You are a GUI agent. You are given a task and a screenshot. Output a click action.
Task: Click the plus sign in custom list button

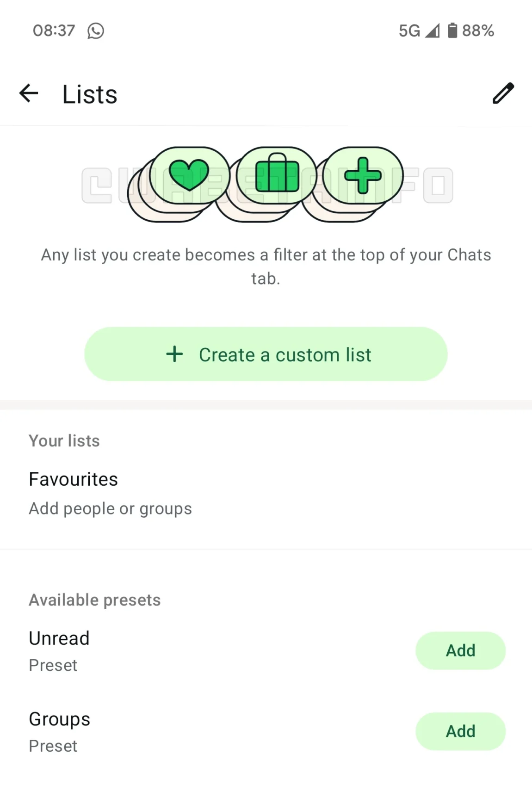pos(174,354)
